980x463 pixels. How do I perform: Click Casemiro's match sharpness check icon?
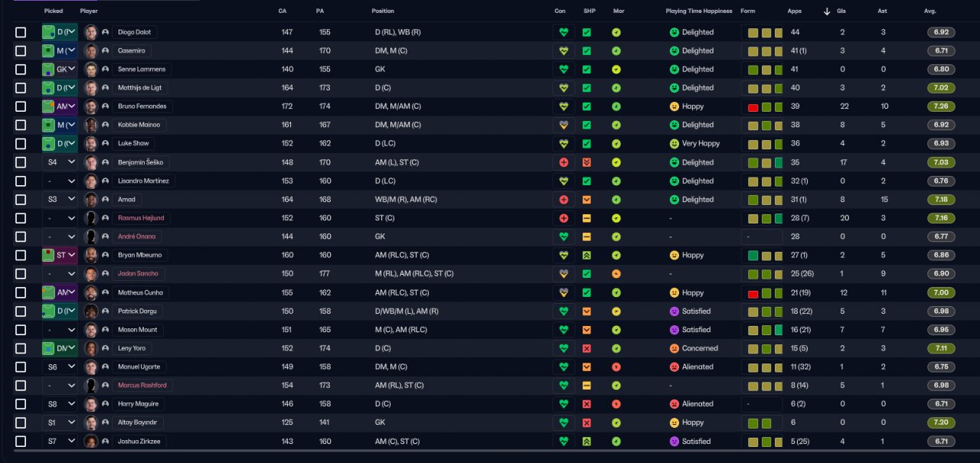(586, 51)
